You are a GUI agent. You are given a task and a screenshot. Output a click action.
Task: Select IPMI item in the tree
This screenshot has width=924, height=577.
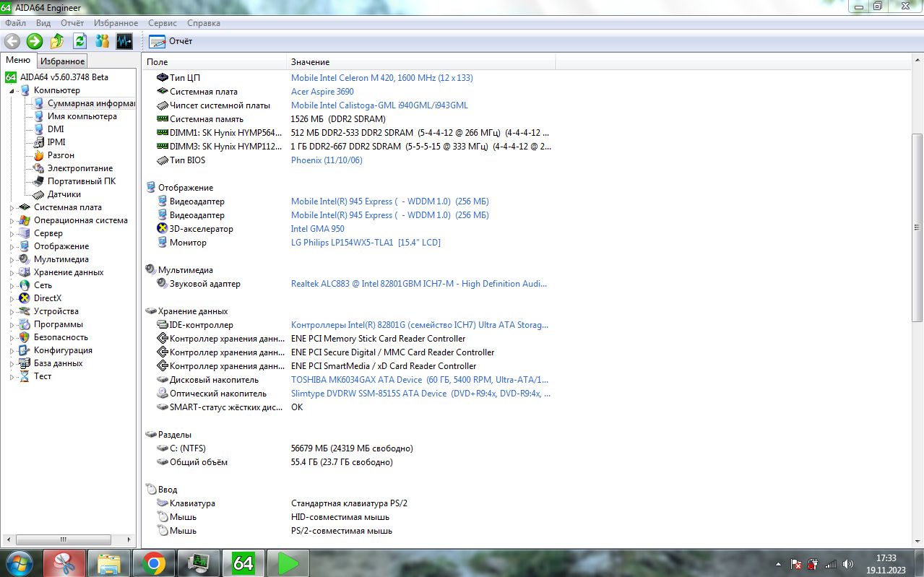(x=56, y=142)
